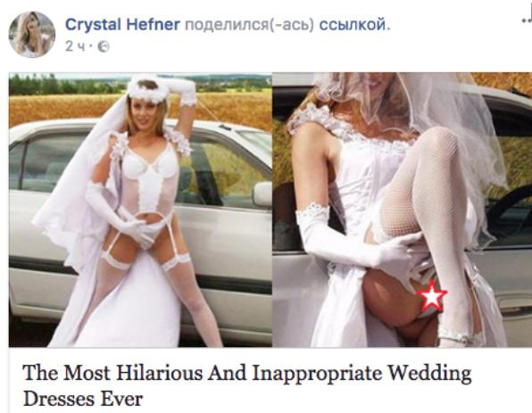532x413 pixels.
Task: Click the globe public-audience icon
Action: pyautogui.click(x=104, y=46)
